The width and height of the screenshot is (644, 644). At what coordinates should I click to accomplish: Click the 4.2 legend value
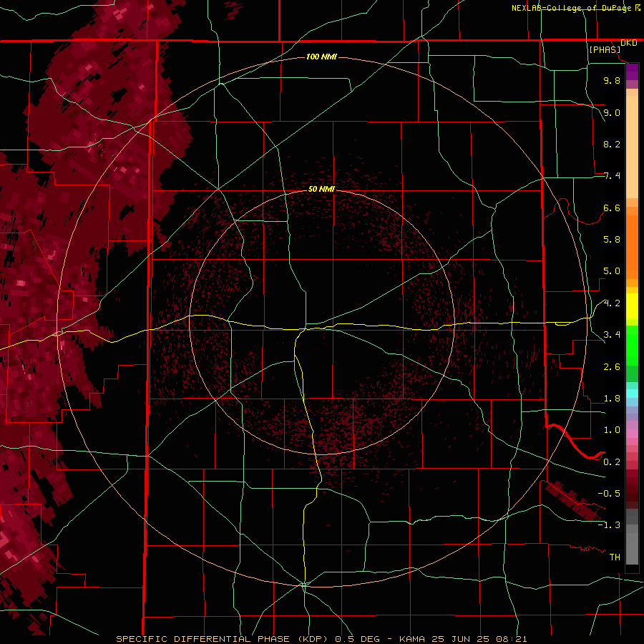[612, 303]
